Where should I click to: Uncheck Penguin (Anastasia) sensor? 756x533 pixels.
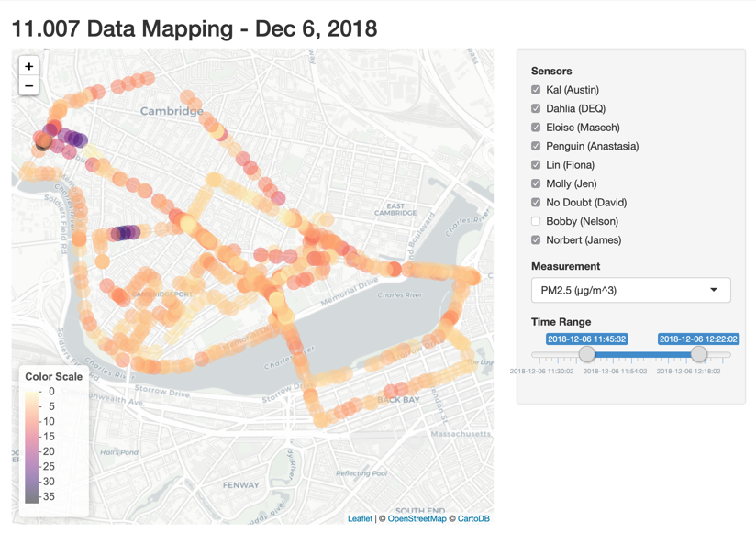coord(536,146)
